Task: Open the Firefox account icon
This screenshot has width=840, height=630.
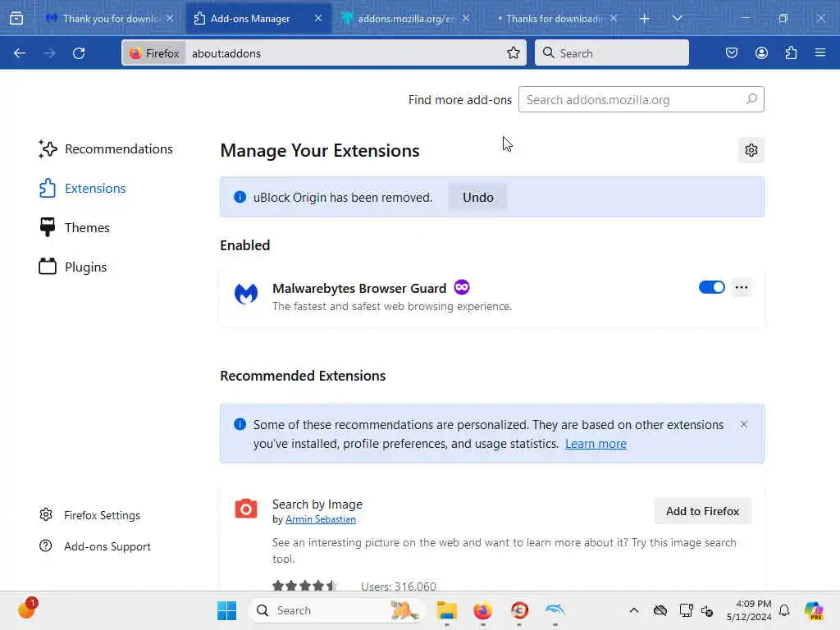Action: [761, 52]
